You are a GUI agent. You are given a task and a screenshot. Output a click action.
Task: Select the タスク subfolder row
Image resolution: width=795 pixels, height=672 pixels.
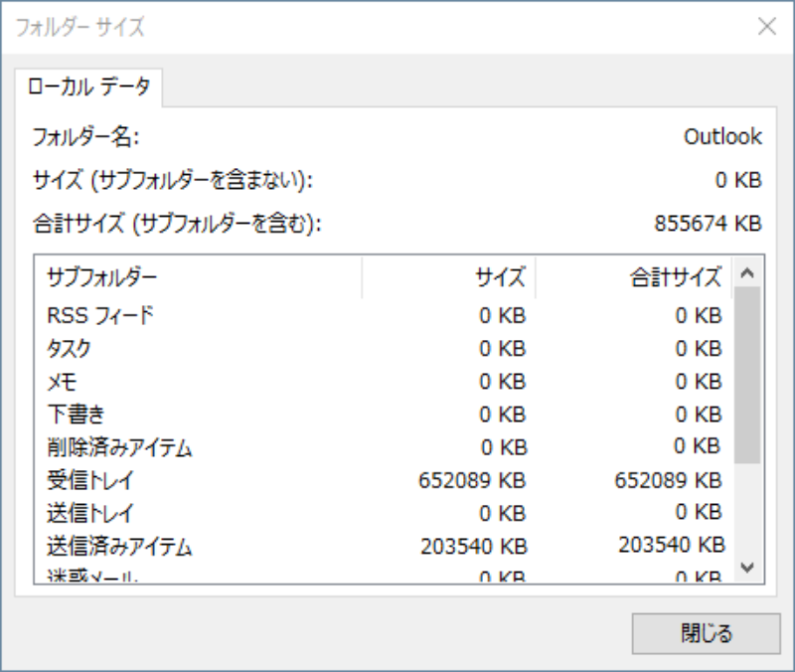[x=70, y=349]
